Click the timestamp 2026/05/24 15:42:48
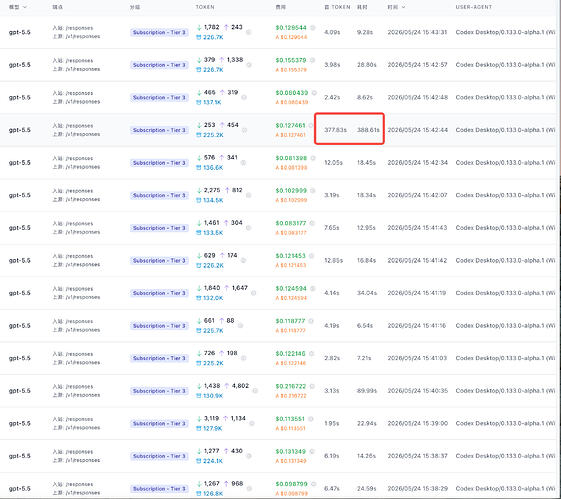 click(x=418, y=97)
